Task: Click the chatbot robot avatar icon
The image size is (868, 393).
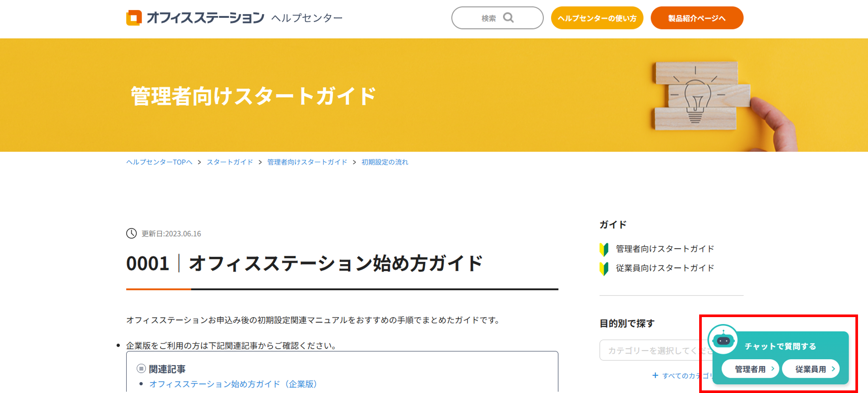Action: pos(723,340)
